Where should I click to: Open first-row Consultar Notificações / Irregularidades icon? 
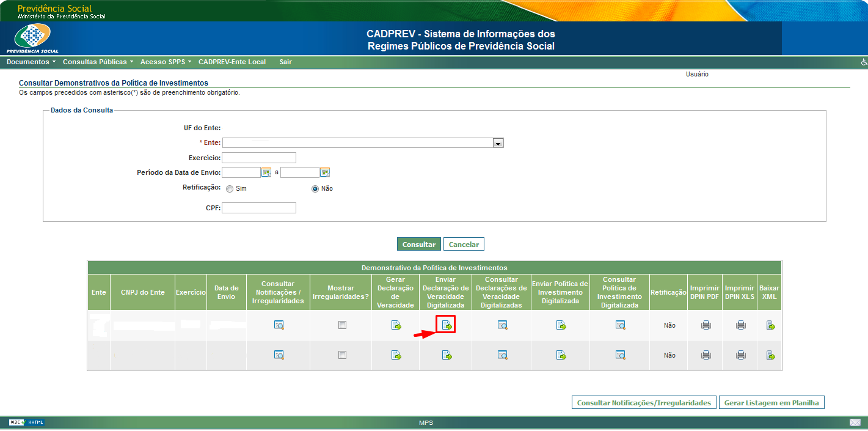[x=279, y=325]
